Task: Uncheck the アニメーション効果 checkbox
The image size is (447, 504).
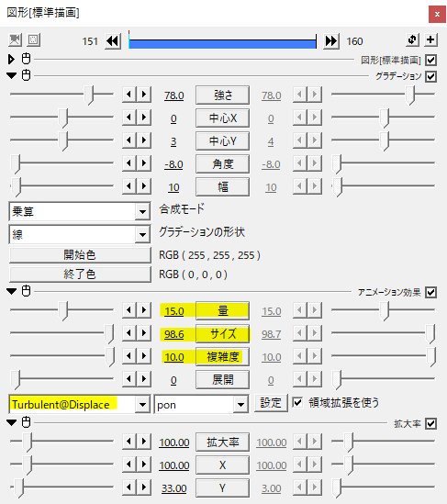Action: [x=430, y=293]
